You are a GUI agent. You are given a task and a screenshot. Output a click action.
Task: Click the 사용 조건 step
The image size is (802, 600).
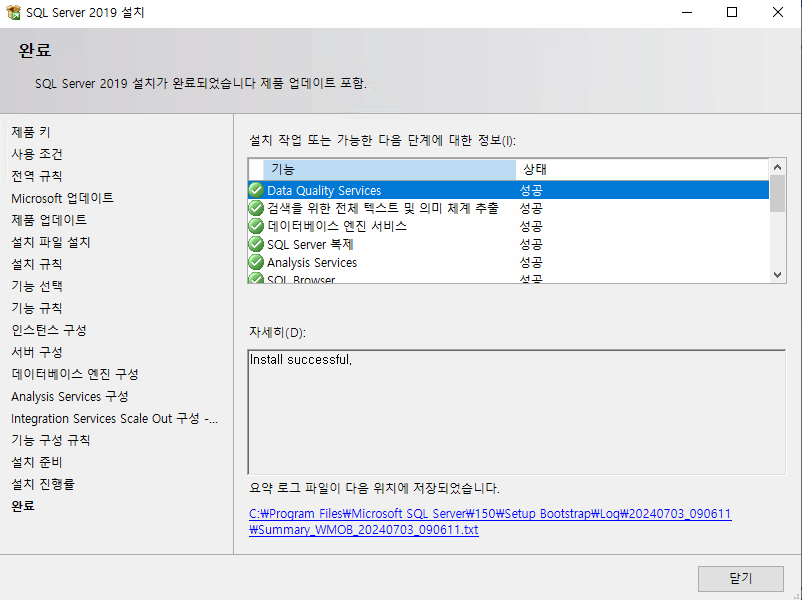(37, 154)
